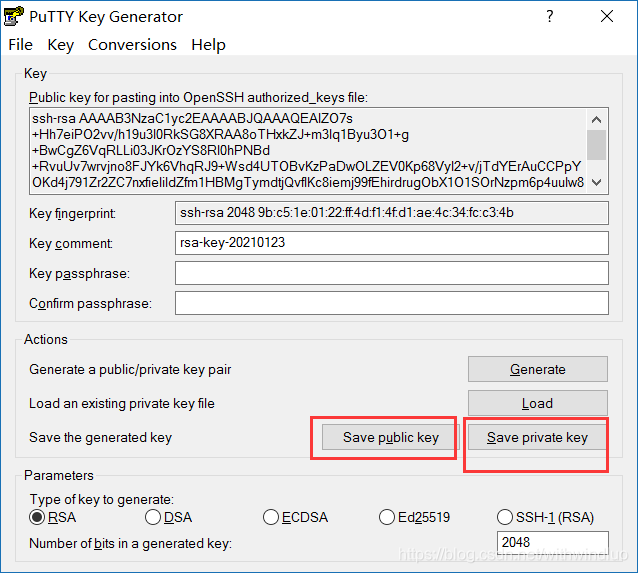Select the RSA key type
This screenshot has height=573, width=638.
click(x=52, y=517)
